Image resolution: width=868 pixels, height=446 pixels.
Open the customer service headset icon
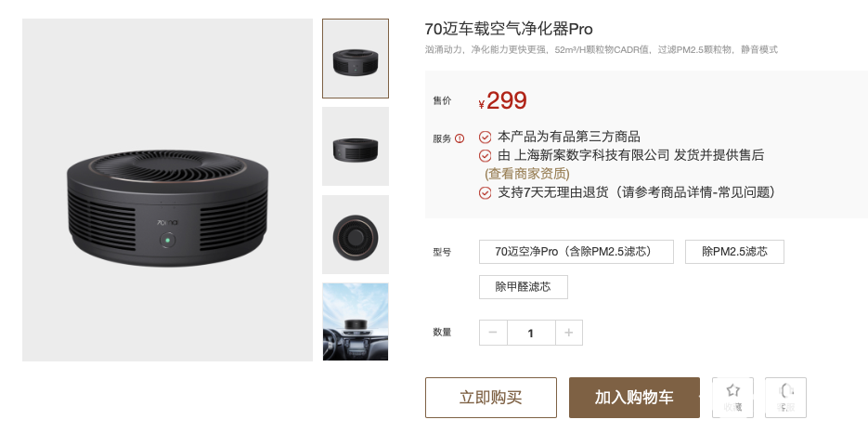point(785,390)
